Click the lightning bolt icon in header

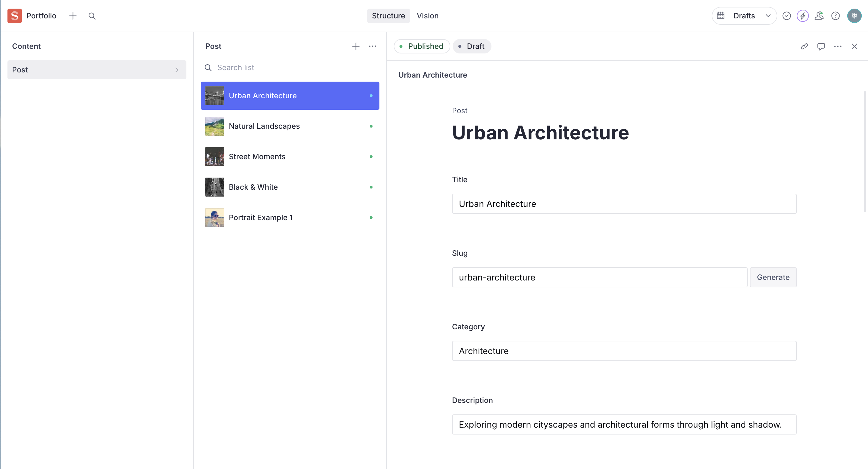point(803,16)
